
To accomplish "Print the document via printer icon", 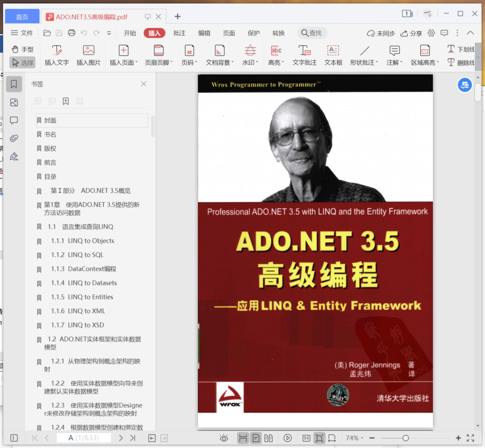I will tap(71, 33).
